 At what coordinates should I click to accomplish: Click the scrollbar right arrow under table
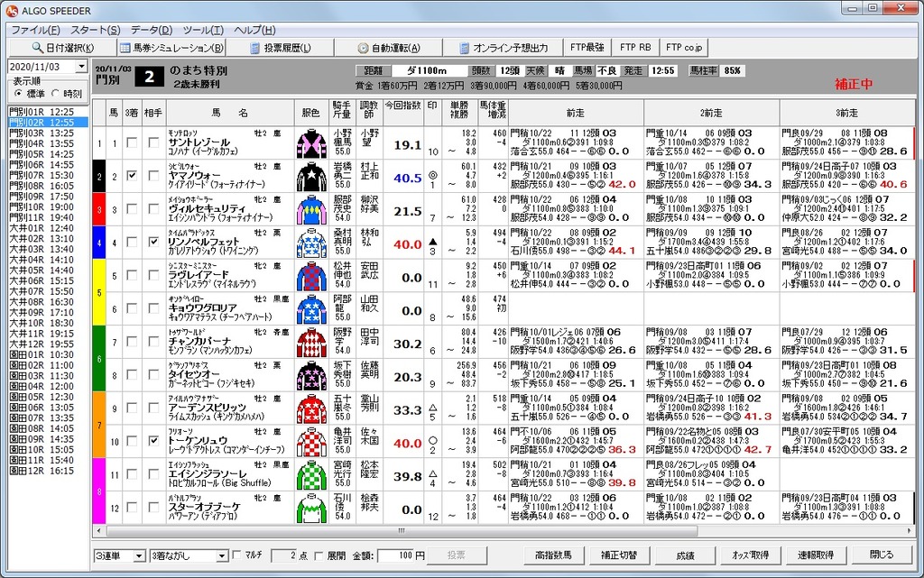(x=910, y=531)
